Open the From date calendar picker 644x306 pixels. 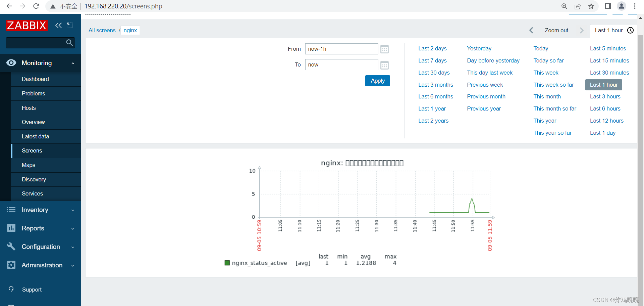384,49
